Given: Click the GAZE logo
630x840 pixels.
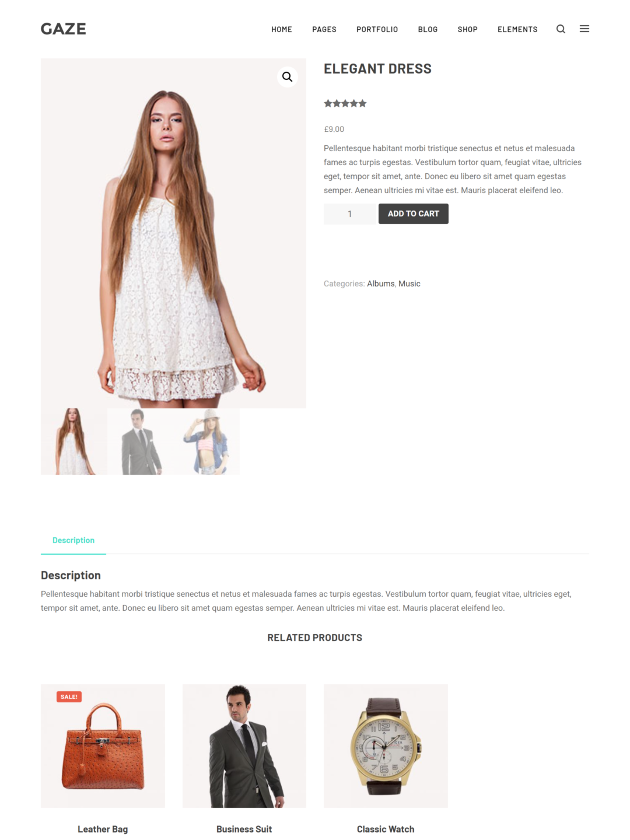Looking at the screenshot, I should 64,29.
